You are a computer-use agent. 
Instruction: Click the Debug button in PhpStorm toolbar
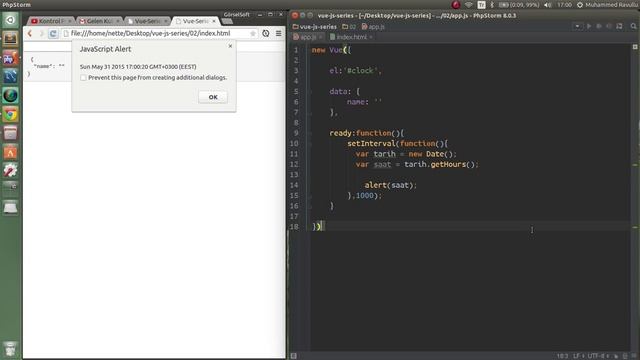click(x=599, y=26)
